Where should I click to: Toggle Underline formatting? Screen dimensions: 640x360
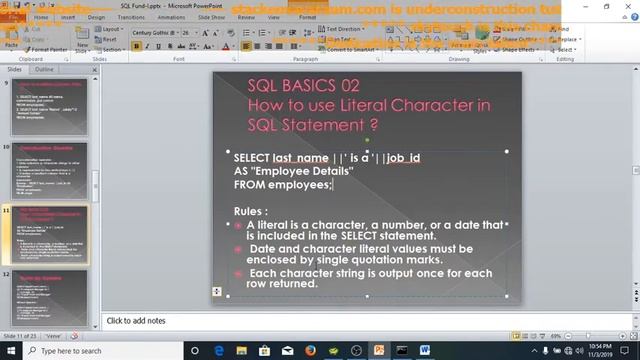tap(158, 46)
